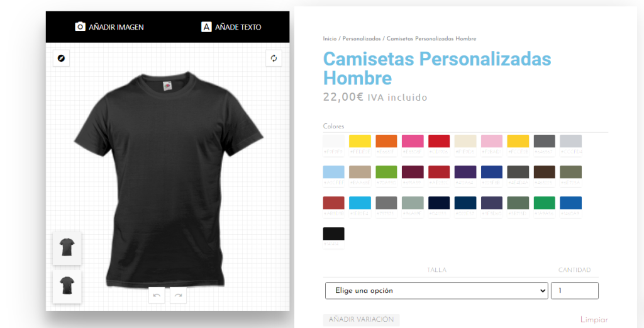Screen dimensions: 644x328
Task: Click the letter A icon for Añade Texto
Action: (x=206, y=26)
